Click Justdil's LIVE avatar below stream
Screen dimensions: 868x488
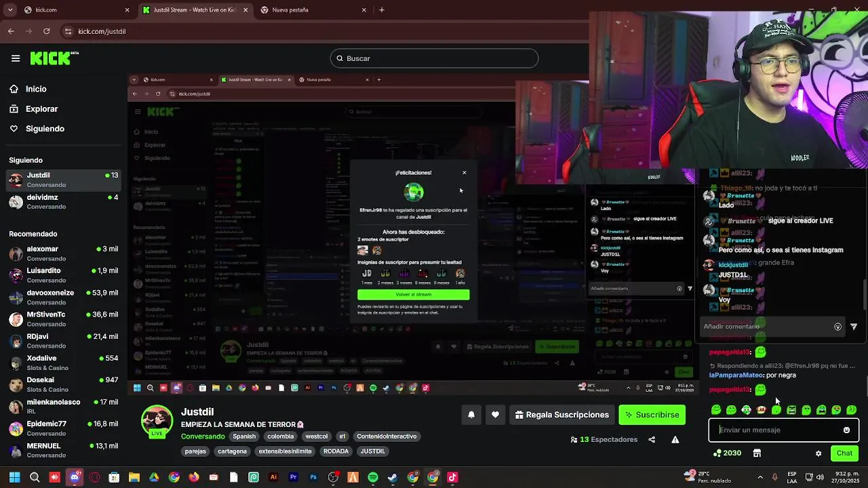tap(157, 422)
